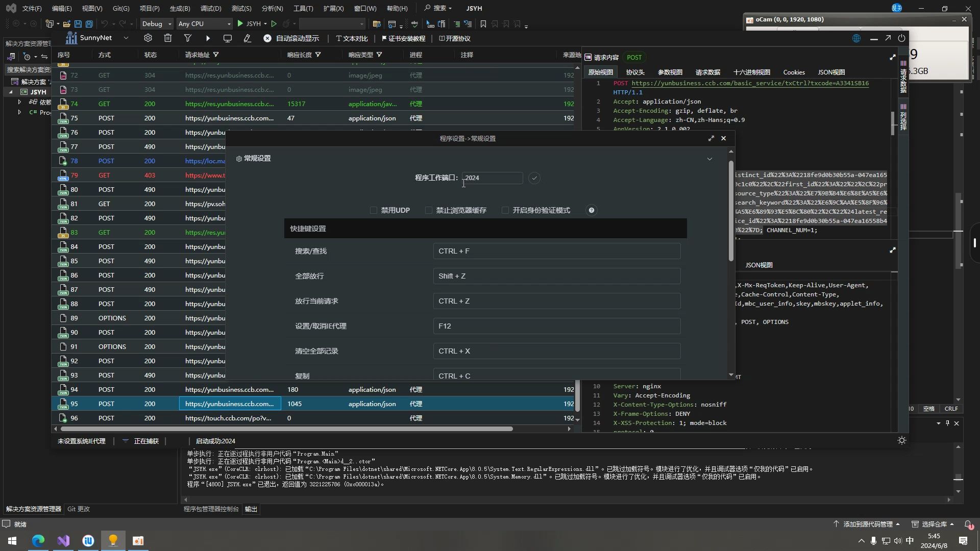Toggle 自动滚动显示 auto-scroll option
980x551 pixels.
pos(291,38)
